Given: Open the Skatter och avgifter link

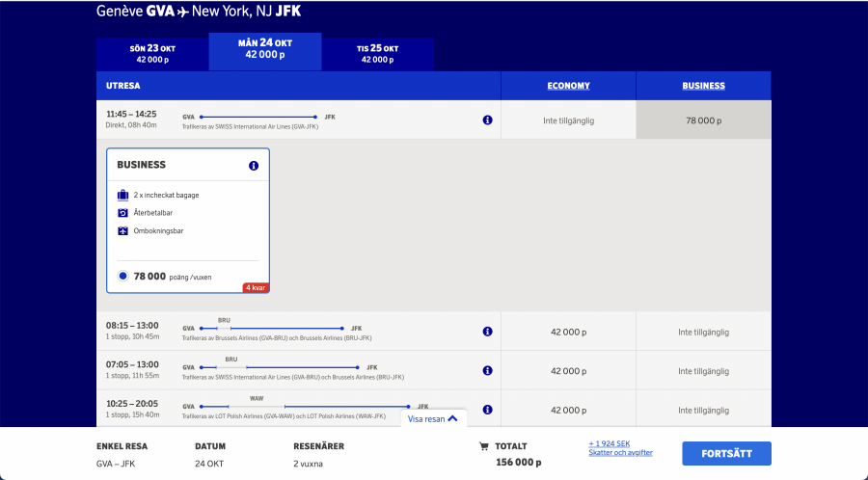Looking at the screenshot, I should tap(620, 452).
